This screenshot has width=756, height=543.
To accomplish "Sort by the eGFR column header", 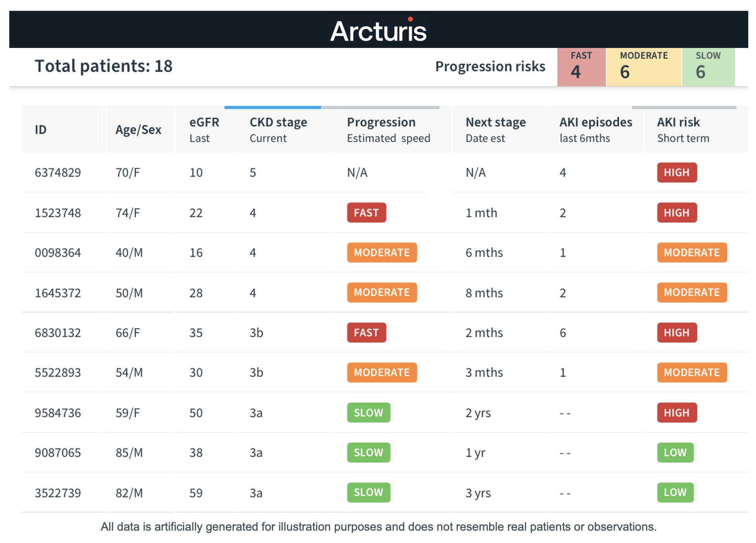I will 204,129.
